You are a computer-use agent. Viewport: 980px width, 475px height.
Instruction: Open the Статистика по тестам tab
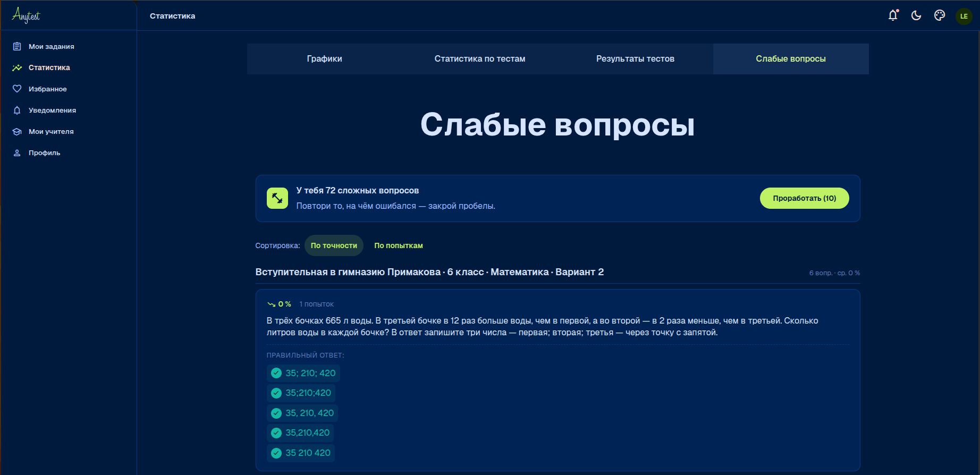(480, 59)
